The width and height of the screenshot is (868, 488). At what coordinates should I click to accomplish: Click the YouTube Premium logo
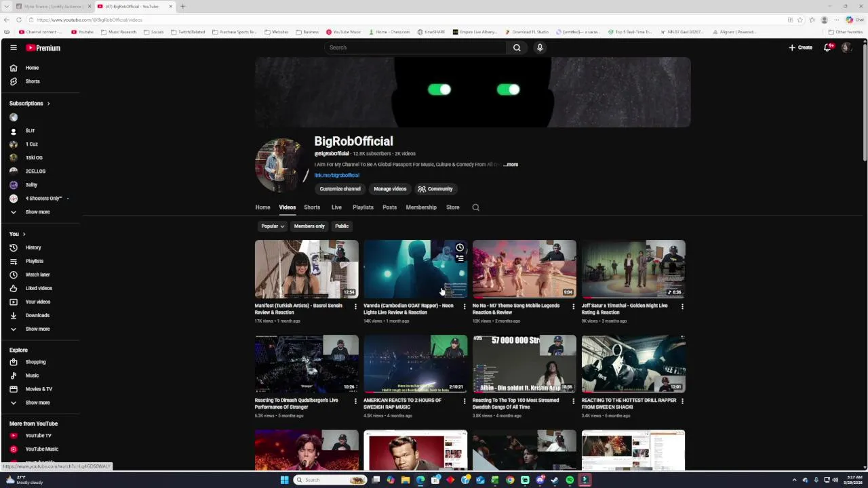coord(43,47)
